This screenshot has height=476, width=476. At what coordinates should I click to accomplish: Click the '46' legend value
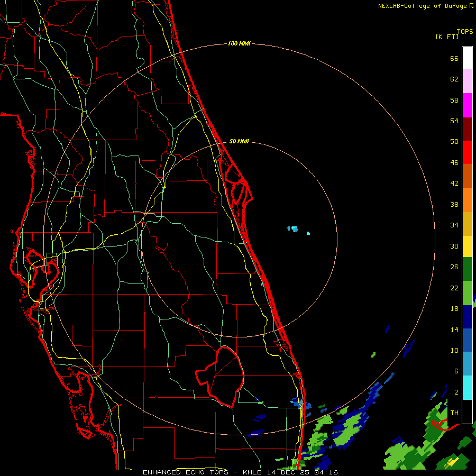(454, 163)
